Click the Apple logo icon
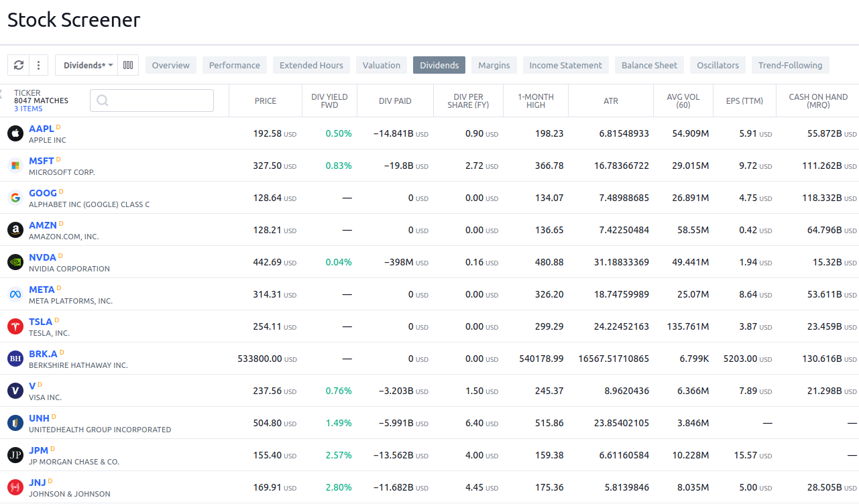Viewport: 859px width, 504px height. (15, 133)
